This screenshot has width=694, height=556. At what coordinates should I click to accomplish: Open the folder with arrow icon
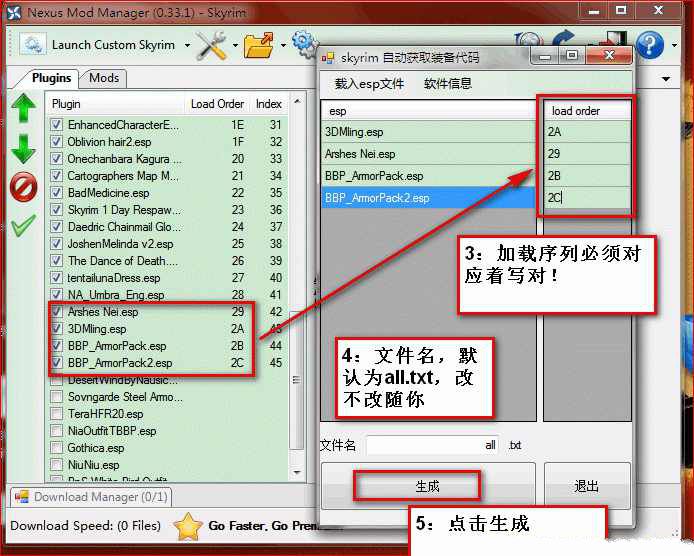(x=259, y=45)
